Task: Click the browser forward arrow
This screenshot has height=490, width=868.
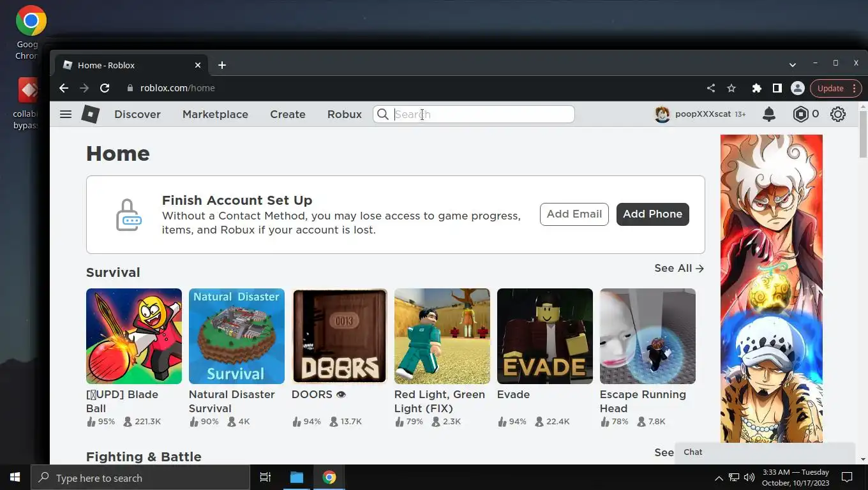Action: pos(84,88)
